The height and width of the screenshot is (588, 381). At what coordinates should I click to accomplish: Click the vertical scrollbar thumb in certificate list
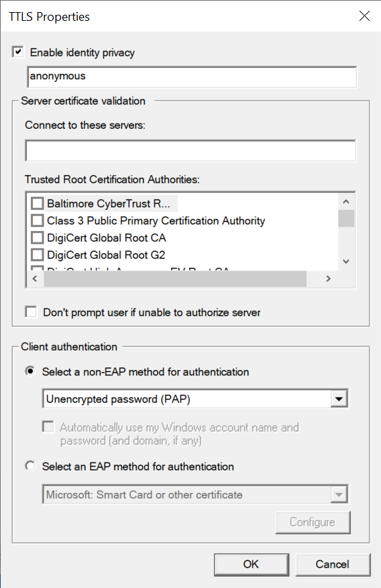pyautogui.click(x=346, y=219)
